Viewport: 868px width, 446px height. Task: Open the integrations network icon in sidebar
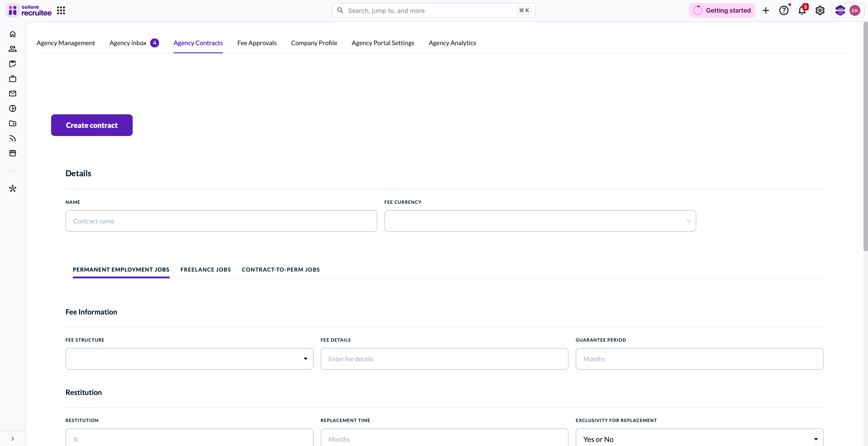tap(13, 188)
